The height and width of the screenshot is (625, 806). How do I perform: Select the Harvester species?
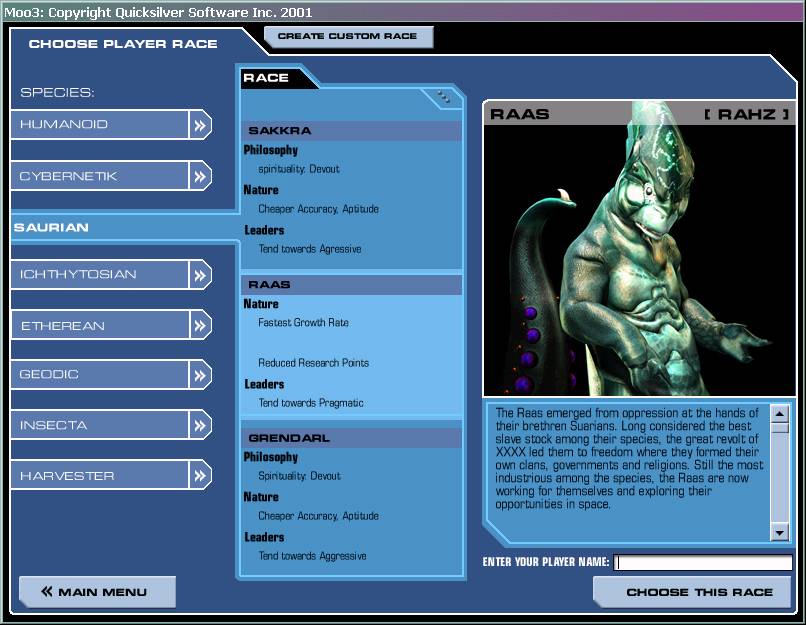click(x=100, y=475)
